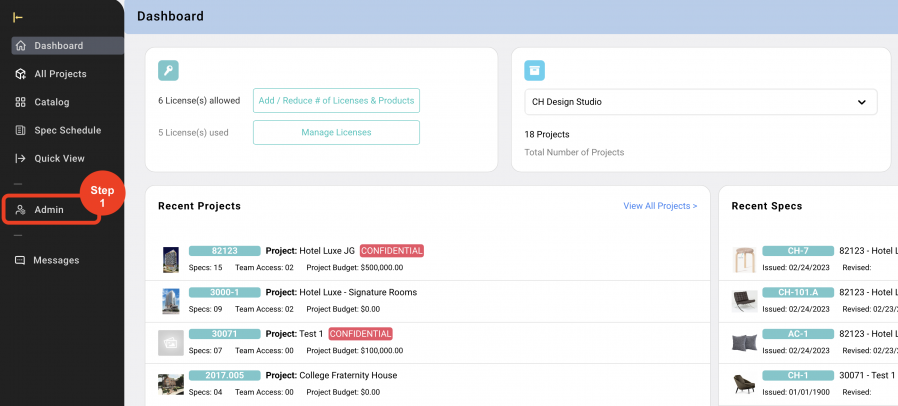Screen dimensions: 898x406
Task: Follow the View All Projects link
Action: tap(660, 206)
